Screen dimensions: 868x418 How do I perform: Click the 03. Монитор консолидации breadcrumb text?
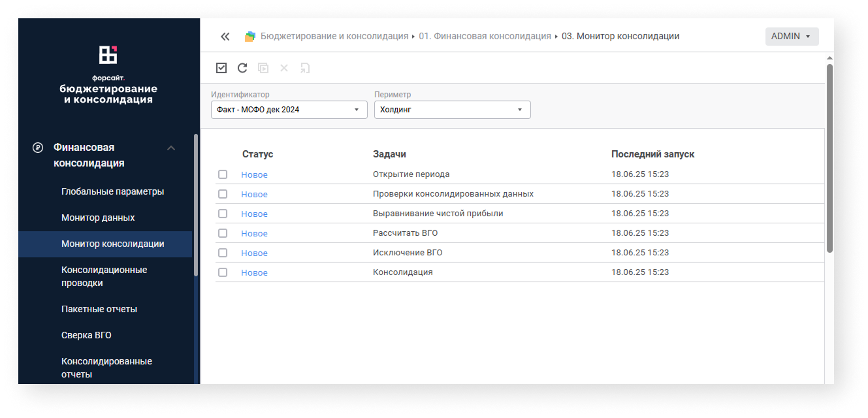point(620,37)
